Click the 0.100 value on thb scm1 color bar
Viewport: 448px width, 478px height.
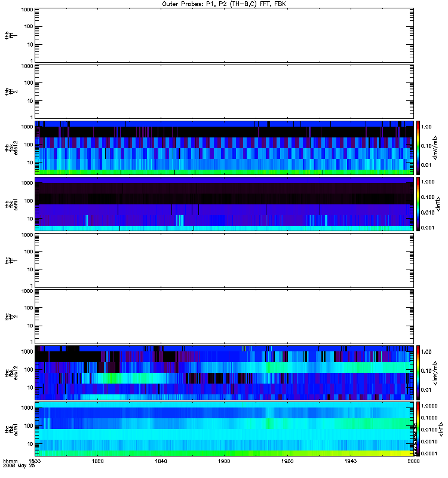(428, 197)
